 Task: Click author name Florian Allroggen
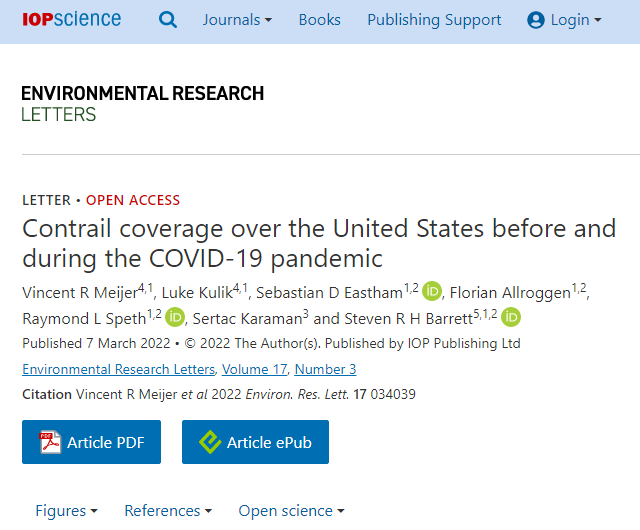(510, 293)
